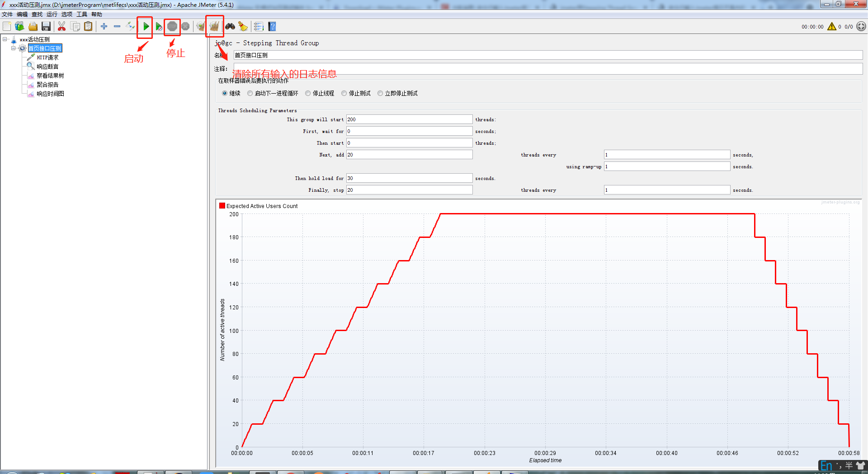
Task: Click the 00:00:00 elapsed timer
Action: pyautogui.click(x=812, y=27)
